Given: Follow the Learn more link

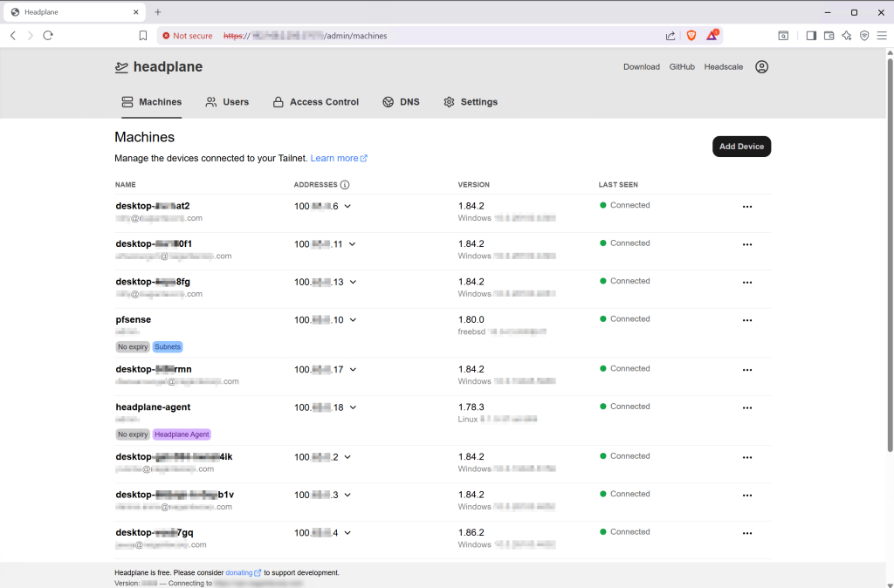Looking at the screenshot, I should (x=339, y=159).
